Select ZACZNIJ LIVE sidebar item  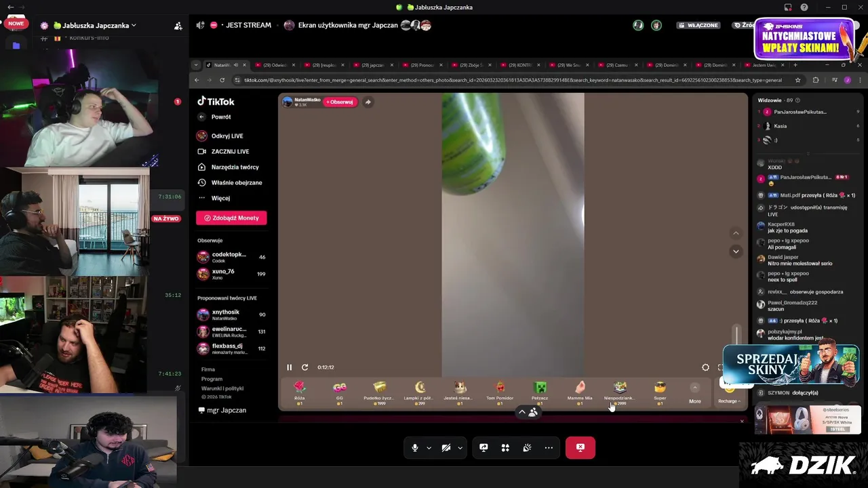coord(223,151)
